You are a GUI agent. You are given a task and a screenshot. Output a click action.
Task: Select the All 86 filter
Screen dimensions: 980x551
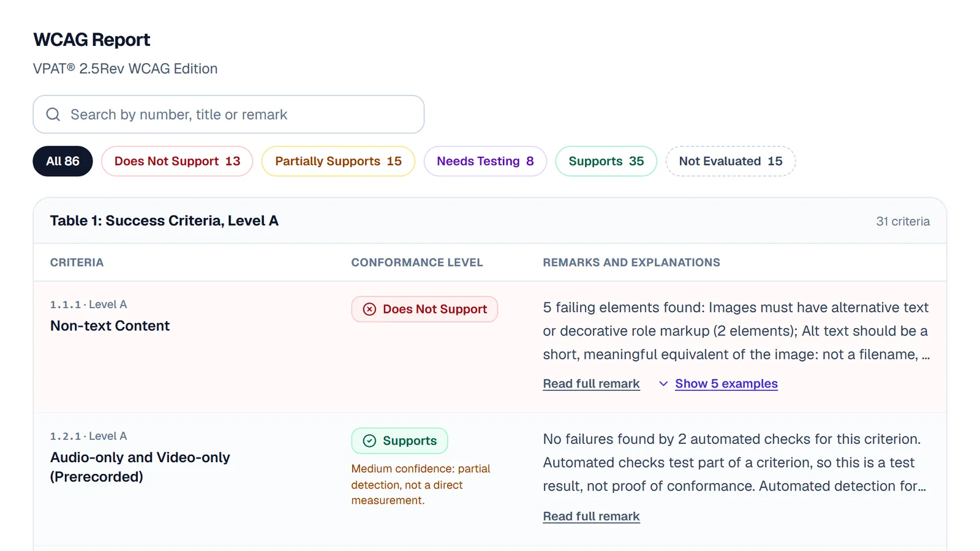(x=62, y=161)
